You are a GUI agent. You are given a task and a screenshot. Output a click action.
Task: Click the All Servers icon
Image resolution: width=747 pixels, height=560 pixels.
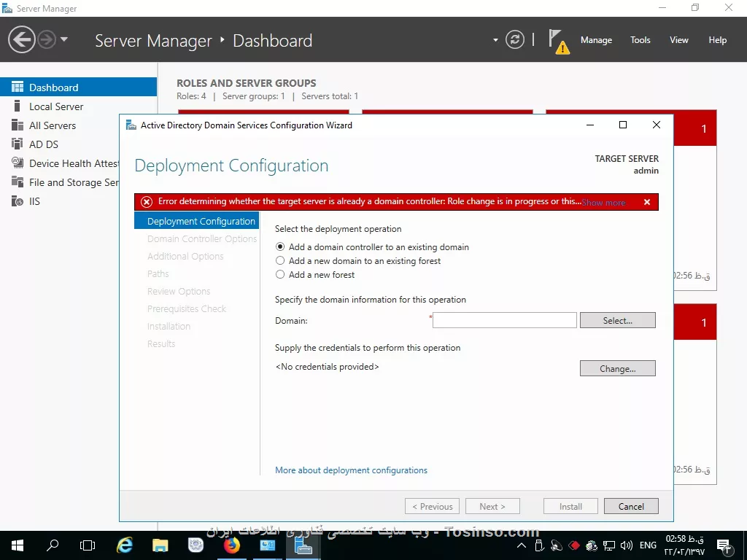coord(18,125)
